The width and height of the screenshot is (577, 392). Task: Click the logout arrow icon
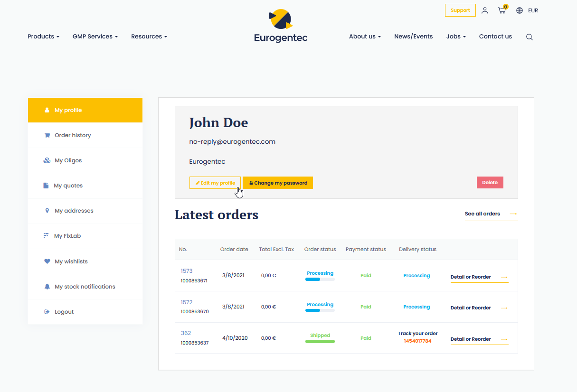coord(47,312)
